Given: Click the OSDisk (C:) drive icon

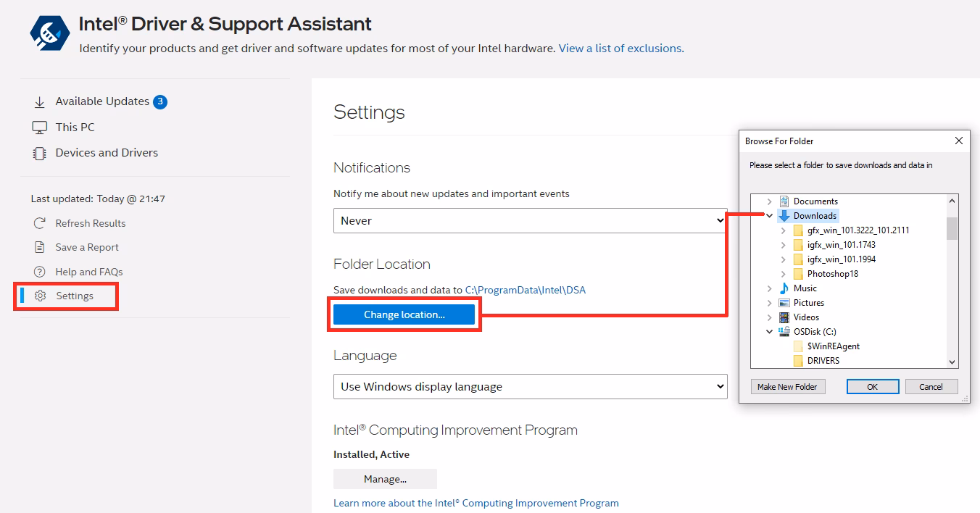Looking at the screenshot, I should click(784, 332).
